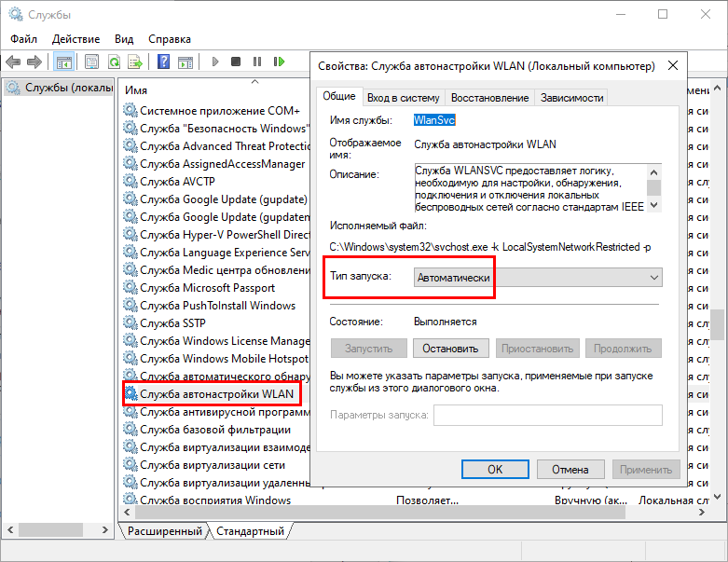
Task: Switch to the Стандартный view tab
Action: pyautogui.click(x=250, y=531)
